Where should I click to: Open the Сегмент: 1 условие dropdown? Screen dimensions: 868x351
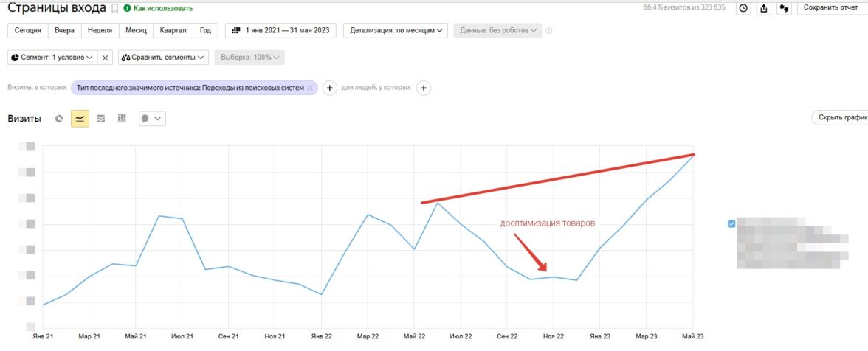(x=52, y=58)
